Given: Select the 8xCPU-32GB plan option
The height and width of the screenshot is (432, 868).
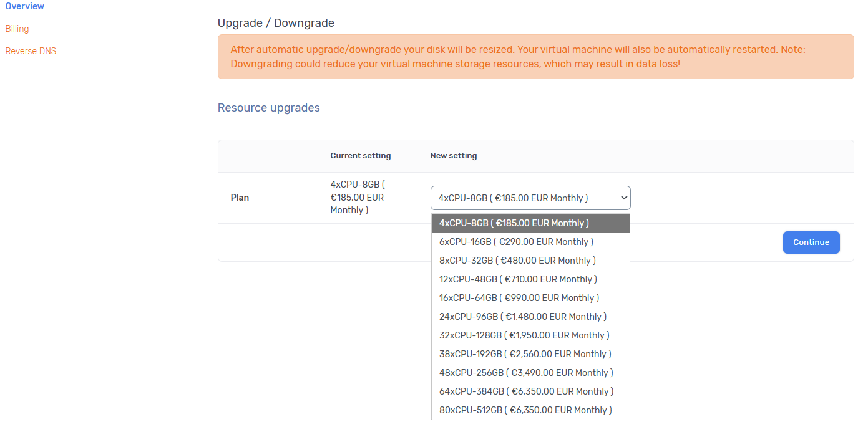Looking at the screenshot, I should point(517,261).
